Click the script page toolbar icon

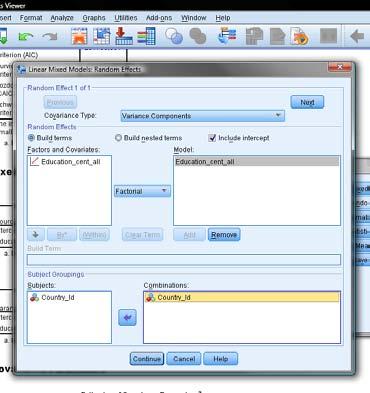point(299,36)
